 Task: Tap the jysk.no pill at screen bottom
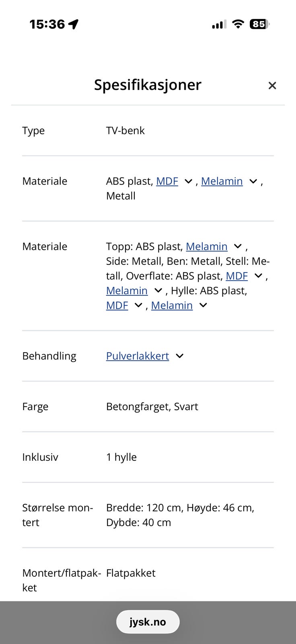148,621
